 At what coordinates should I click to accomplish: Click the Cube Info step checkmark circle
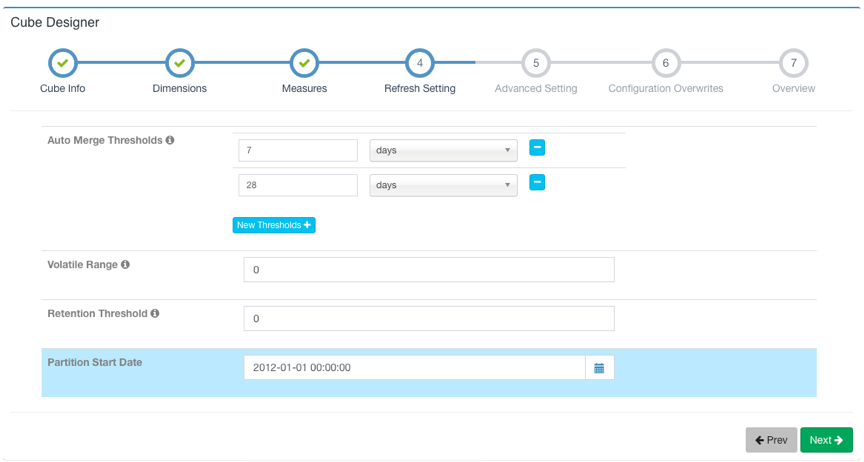[x=62, y=63]
